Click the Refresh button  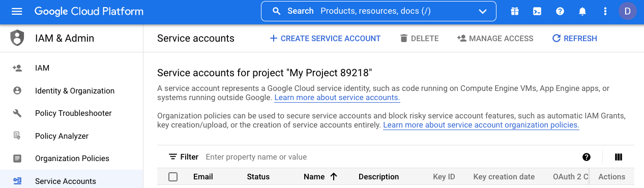tap(575, 38)
